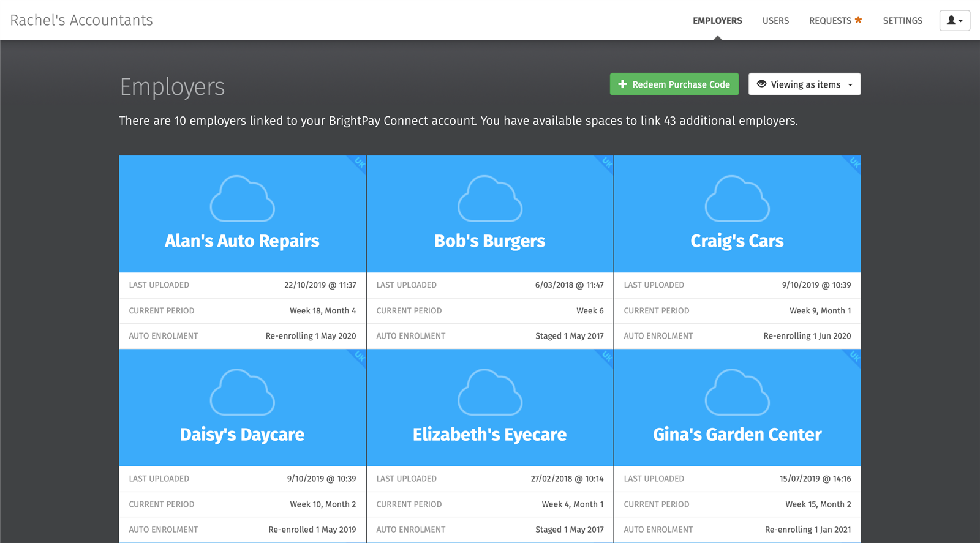Select the Elizabeth's Eyecare employer title

coord(489,435)
